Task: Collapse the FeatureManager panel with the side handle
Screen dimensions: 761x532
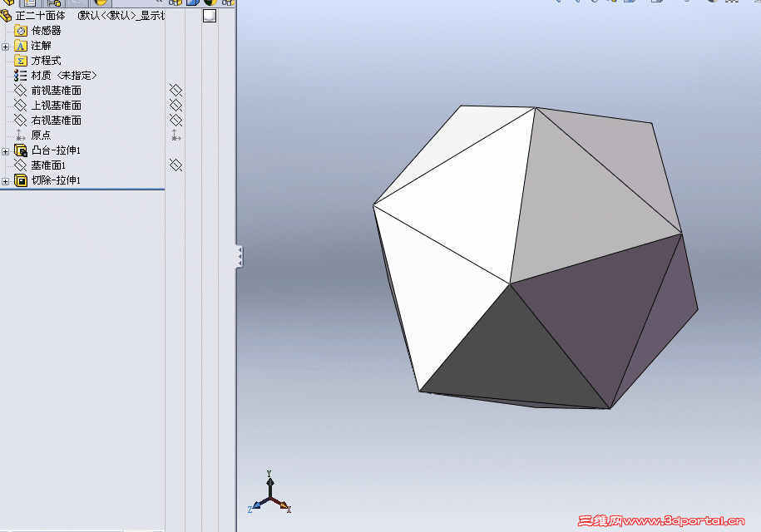Action: coord(240,257)
